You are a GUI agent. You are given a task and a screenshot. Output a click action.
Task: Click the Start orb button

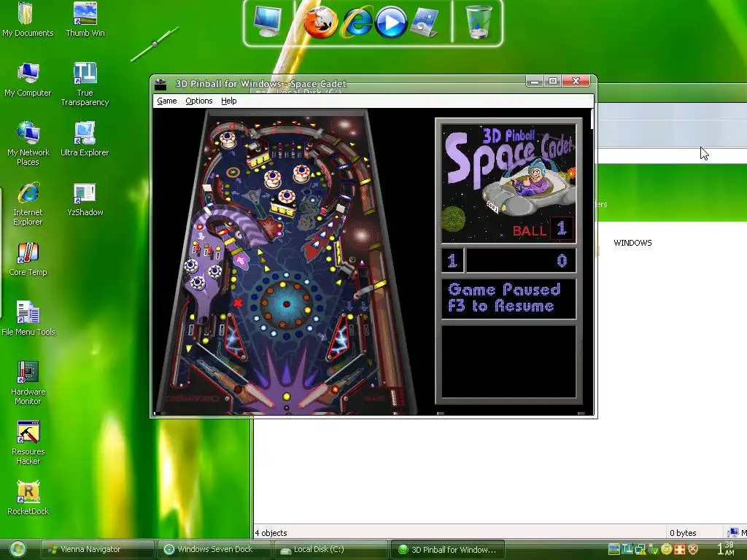click(x=18, y=550)
